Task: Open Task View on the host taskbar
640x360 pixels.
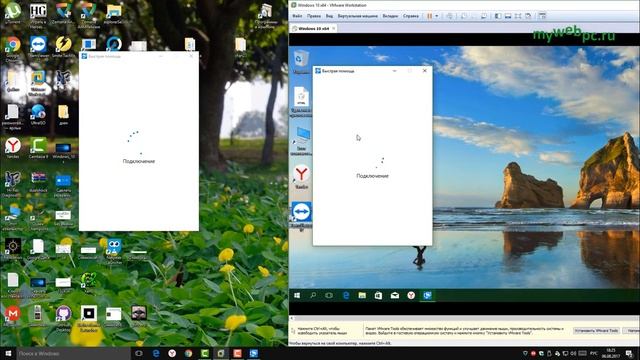Action: pos(139,353)
